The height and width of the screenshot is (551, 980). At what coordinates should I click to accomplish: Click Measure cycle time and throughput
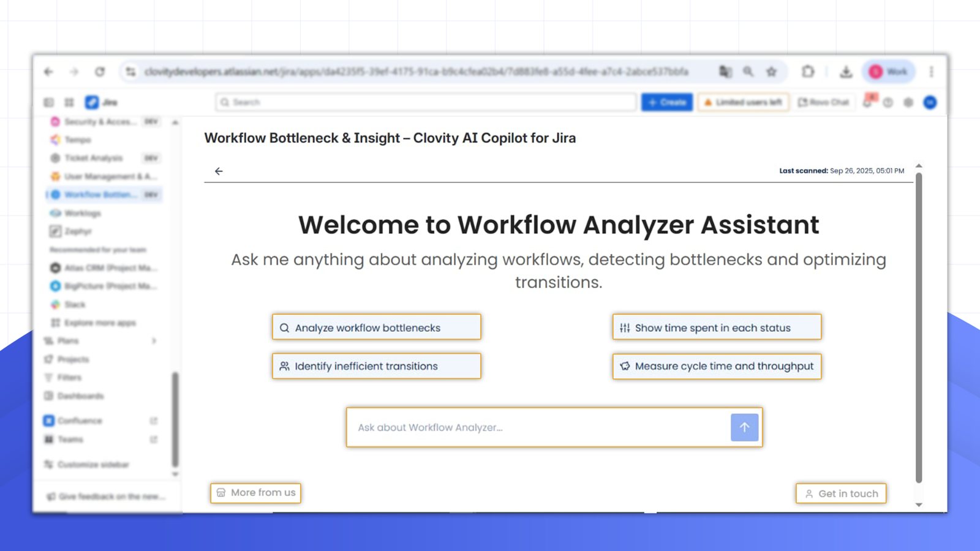click(x=717, y=366)
